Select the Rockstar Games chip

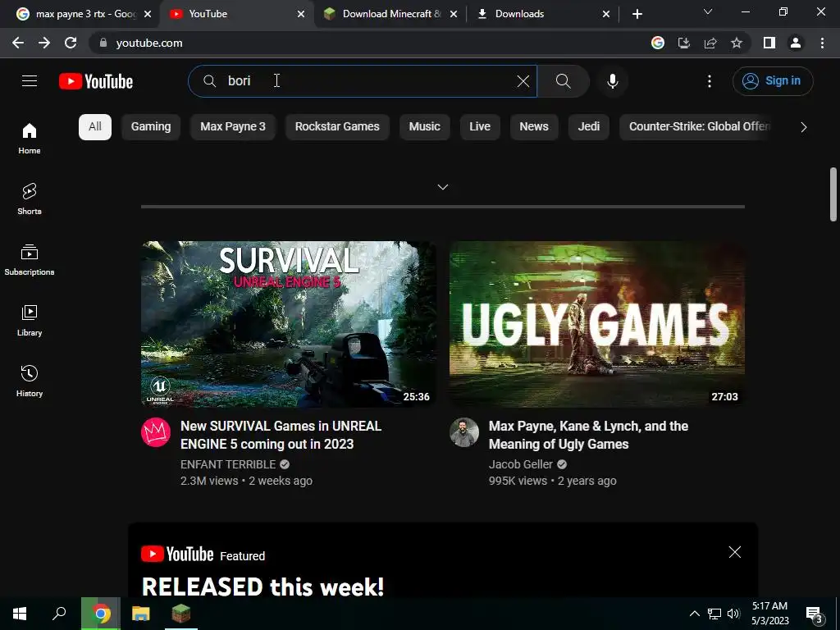[337, 127]
